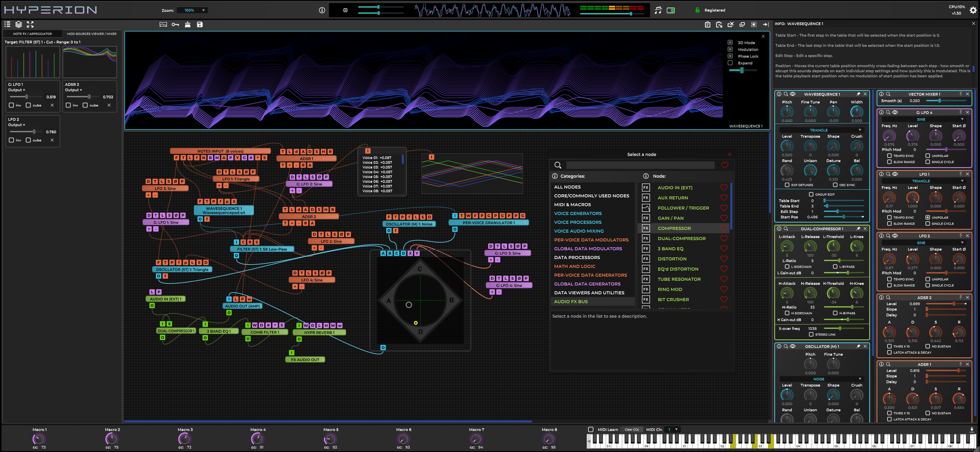Click the Clear CCs button
980x452 pixels.
point(632,430)
